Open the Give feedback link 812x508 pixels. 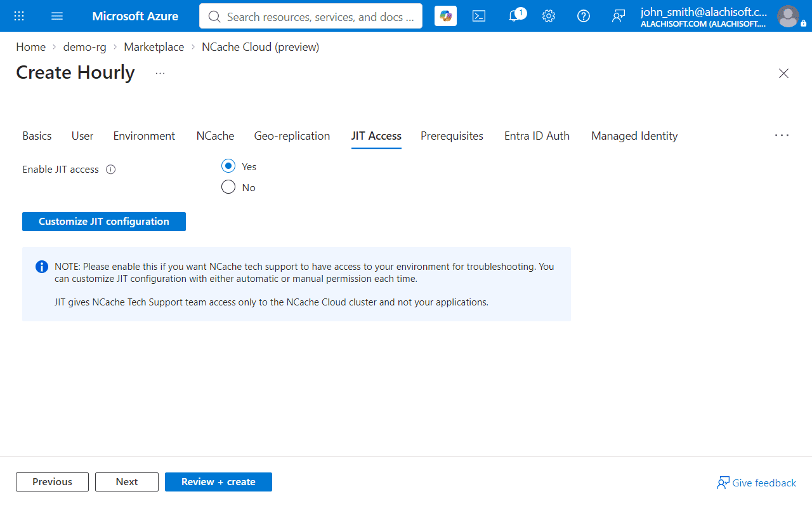[756, 483]
